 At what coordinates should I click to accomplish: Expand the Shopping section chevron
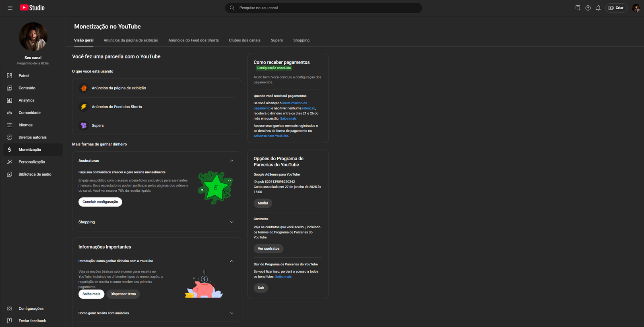(231, 222)
